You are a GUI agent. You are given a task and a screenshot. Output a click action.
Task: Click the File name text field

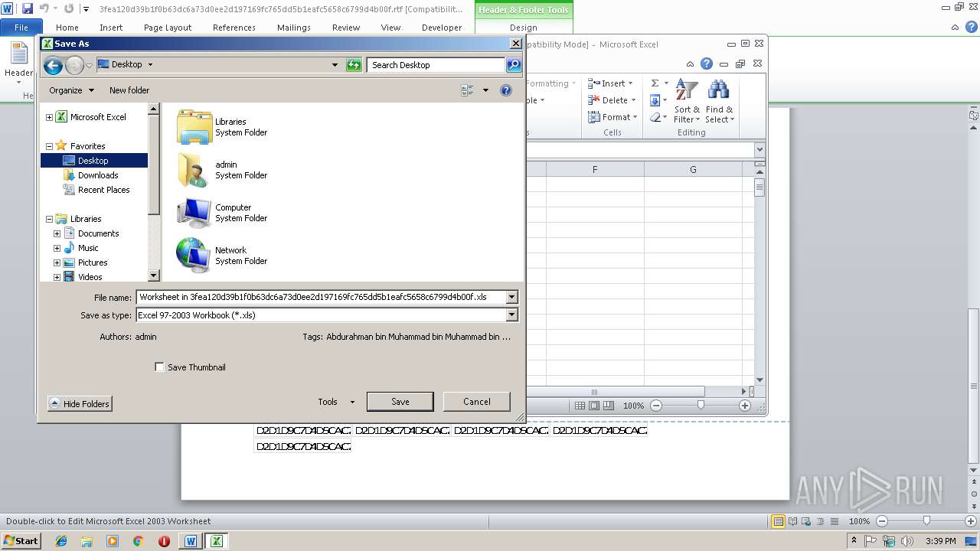[321, 297]
